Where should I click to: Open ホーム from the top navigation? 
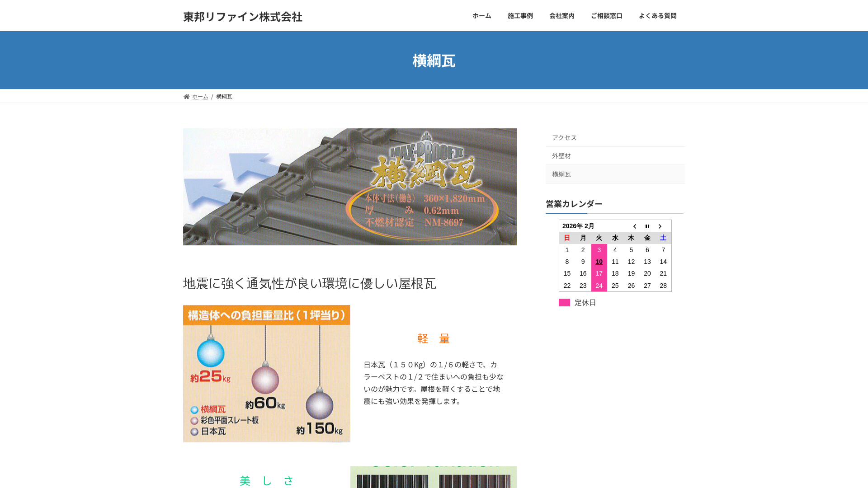coord(481,16)
